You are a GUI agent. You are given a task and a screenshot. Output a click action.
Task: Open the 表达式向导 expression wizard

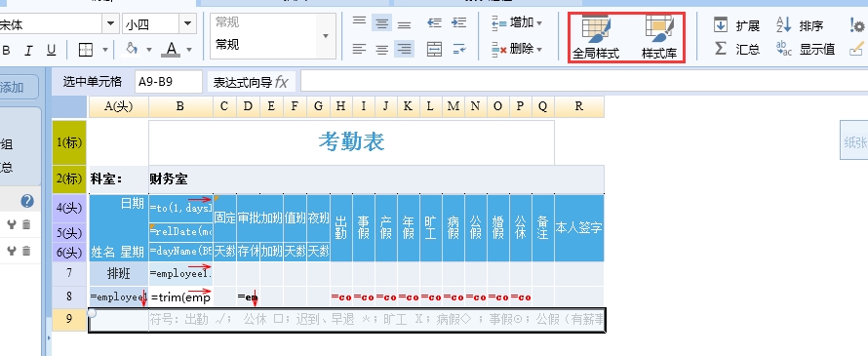251,83
